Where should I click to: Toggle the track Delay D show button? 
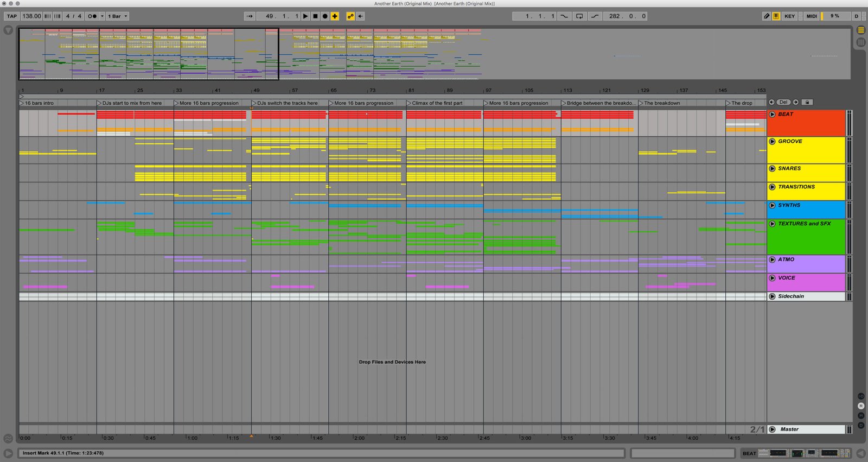point(861,425)
